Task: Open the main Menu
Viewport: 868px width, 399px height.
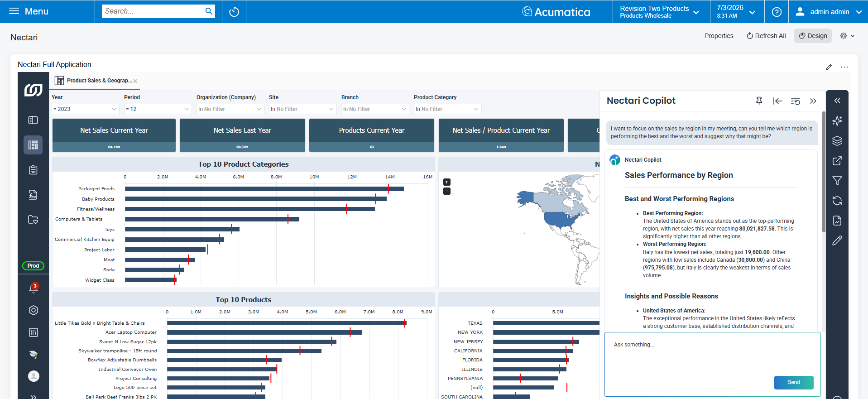Action: [x=29, y=11]
